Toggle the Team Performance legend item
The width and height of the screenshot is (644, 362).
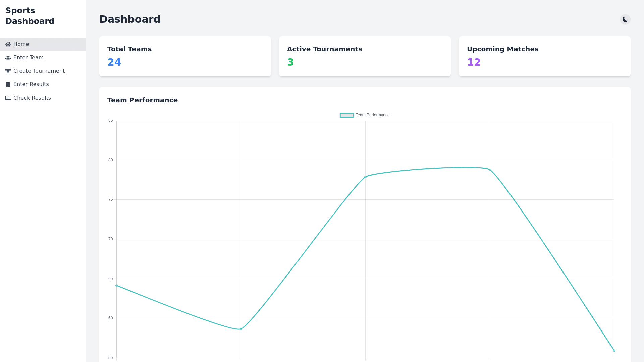coord(372,115)
